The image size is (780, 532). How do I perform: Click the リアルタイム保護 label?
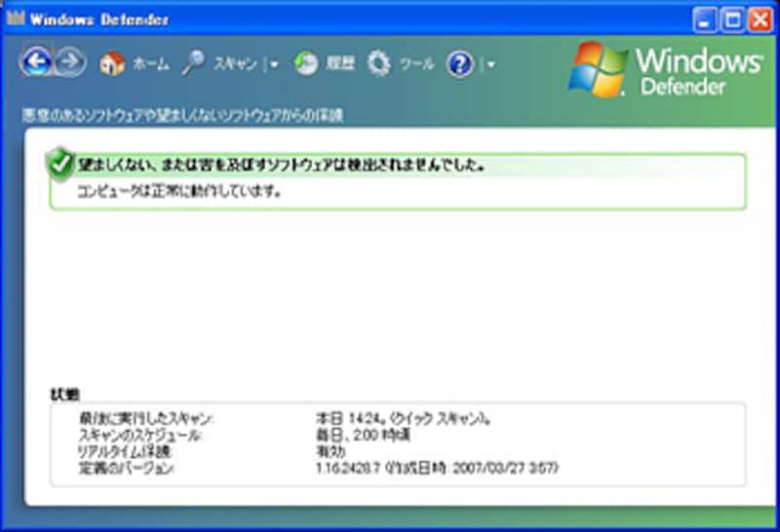125,451
